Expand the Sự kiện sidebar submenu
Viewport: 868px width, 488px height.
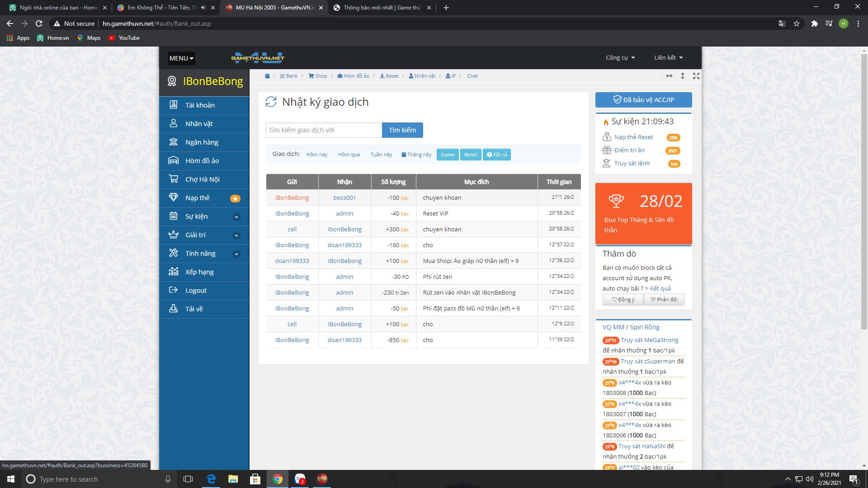point(236,217)
